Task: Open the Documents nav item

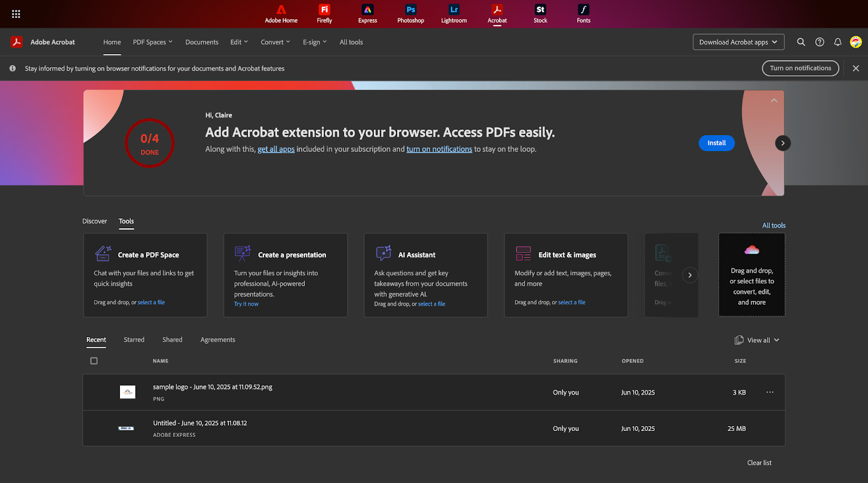Action: coord(202,42)
